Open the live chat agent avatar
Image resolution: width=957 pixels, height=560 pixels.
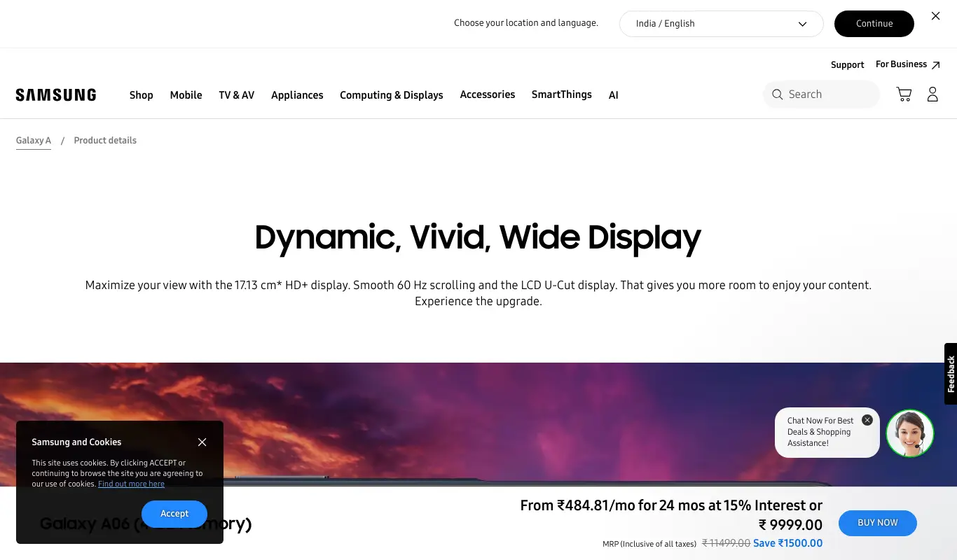pos(910,433)
